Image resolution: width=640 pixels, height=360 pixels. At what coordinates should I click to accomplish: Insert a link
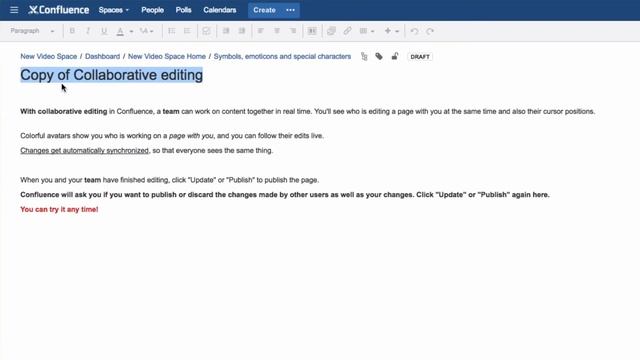click(347, 31)
